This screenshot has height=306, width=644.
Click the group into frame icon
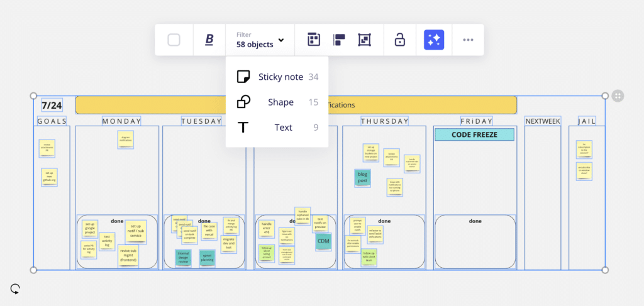tap(364, 40)
